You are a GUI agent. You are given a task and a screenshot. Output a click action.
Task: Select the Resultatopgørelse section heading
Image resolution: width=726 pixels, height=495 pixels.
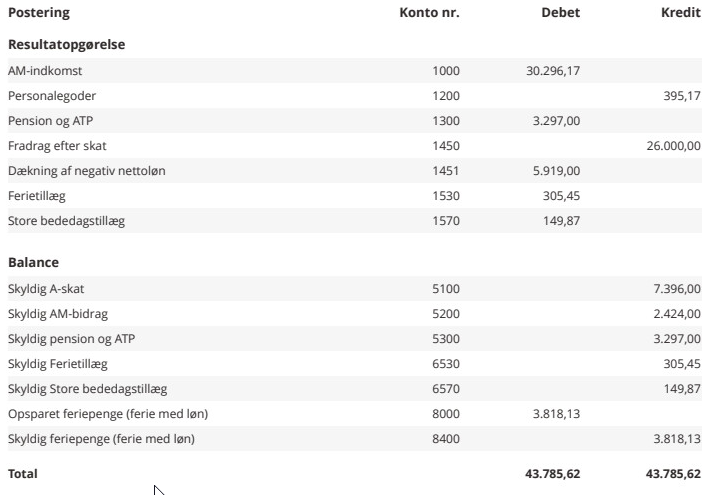pyautogui.click(x=66, y=45)
